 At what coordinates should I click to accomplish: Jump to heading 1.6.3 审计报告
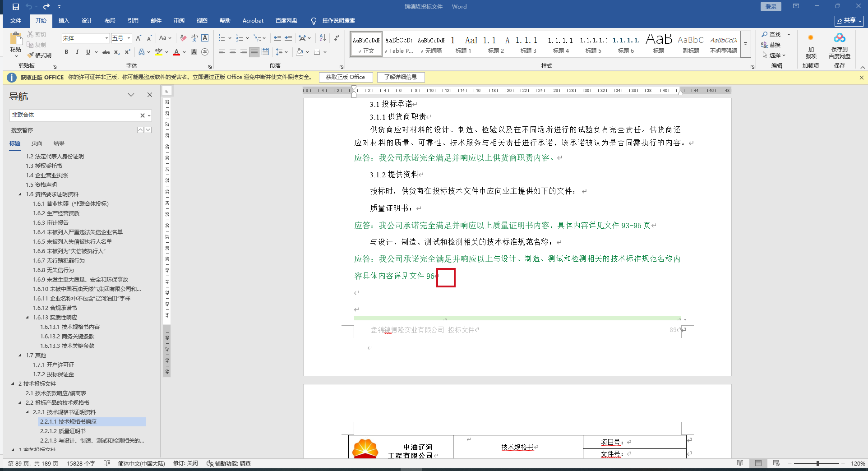pyautogui.click(x=51, y=223)
